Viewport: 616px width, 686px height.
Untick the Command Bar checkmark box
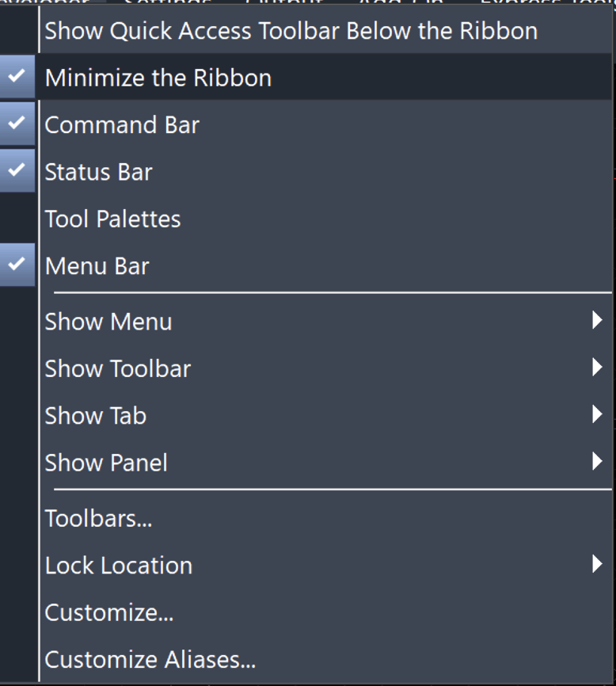pos(17,124)
